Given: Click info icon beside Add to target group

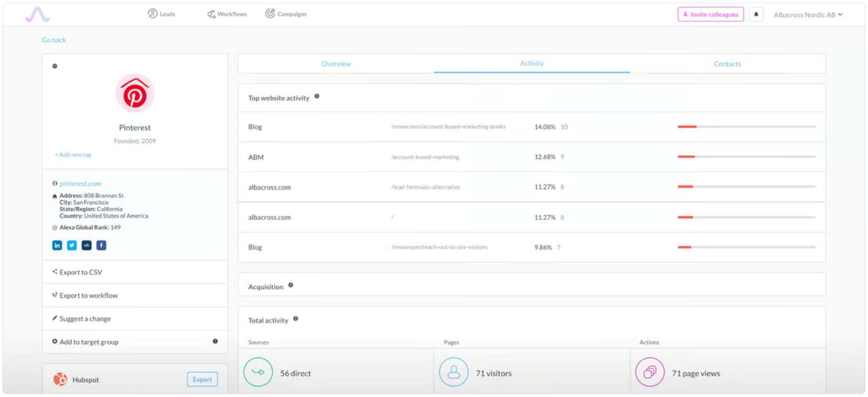Looking at the screenshot, I should point(215,341).
